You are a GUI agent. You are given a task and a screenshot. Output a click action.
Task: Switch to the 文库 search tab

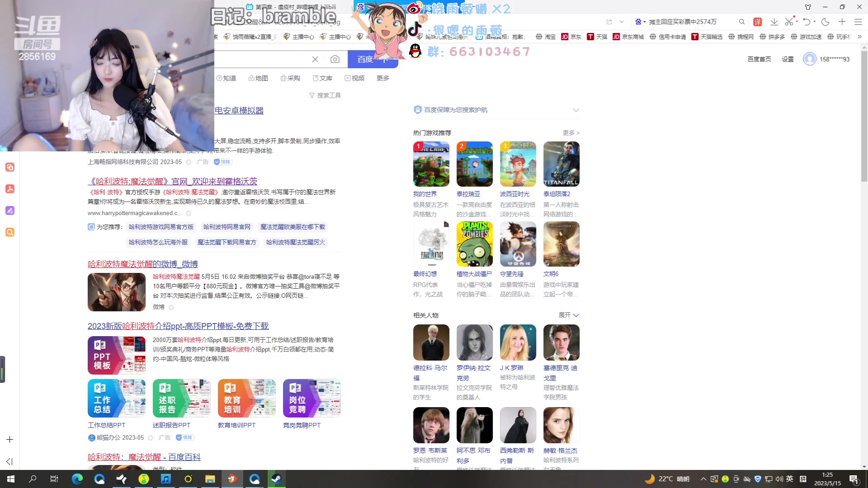[x=322, y=78]
